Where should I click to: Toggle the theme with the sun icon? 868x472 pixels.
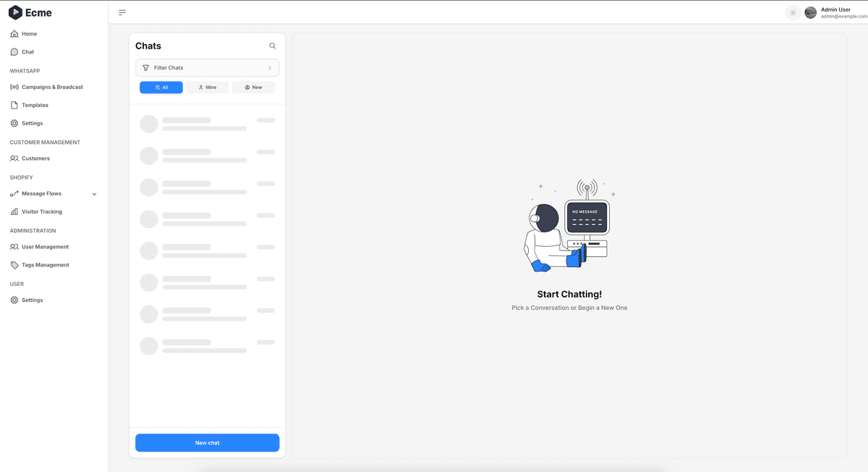click(793, 12)
